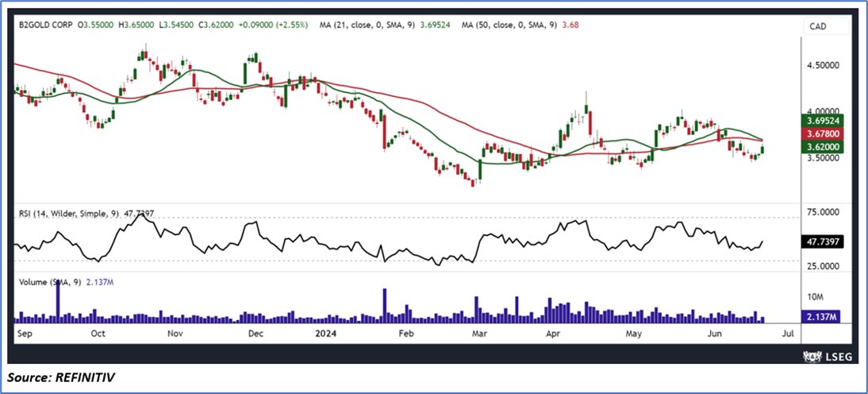Click the 2.137M volume axis label

point(821,316)
